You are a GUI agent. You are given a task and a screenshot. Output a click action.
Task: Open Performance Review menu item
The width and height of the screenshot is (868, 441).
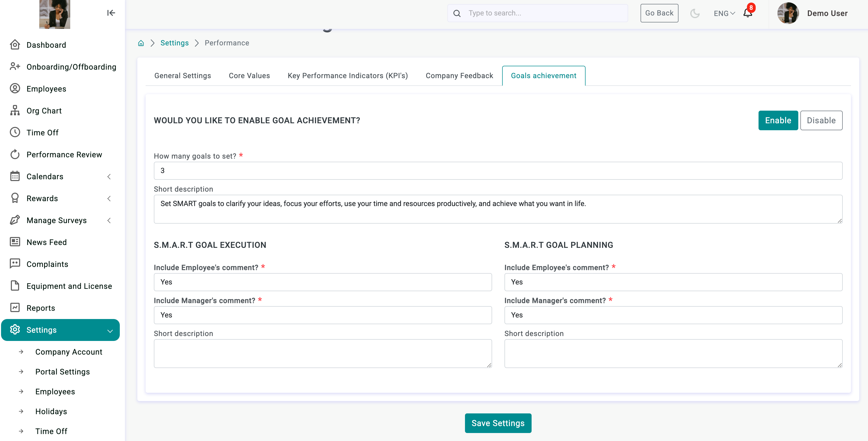pos(61,154)
